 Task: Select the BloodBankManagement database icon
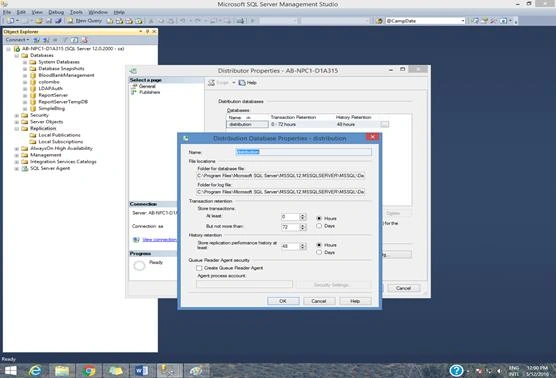click(33, 76)
